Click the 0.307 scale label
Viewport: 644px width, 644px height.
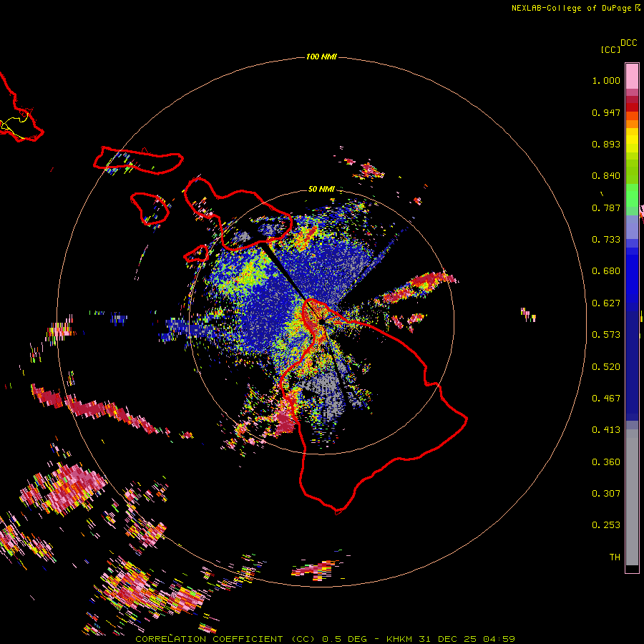pyautogui.click(x=606, y=494)
